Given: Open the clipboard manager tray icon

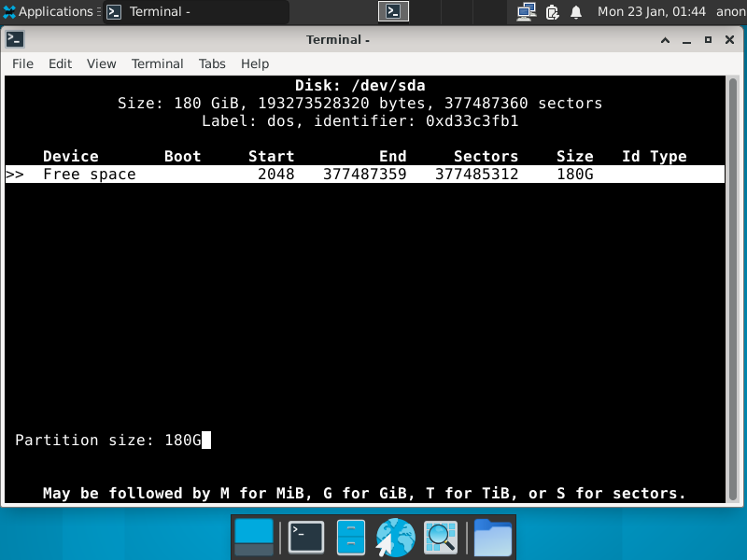Looking at the screenshot, I should [x=552, y=11].
